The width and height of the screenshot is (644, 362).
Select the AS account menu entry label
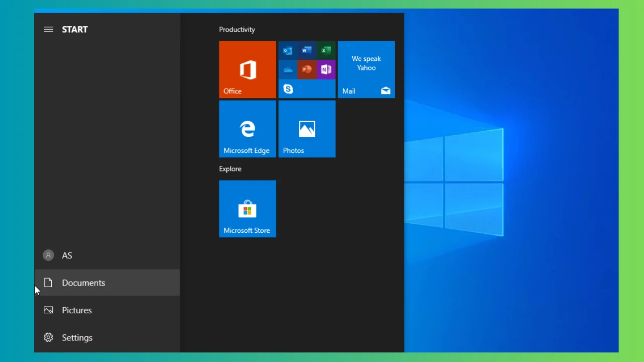[67, 255]
